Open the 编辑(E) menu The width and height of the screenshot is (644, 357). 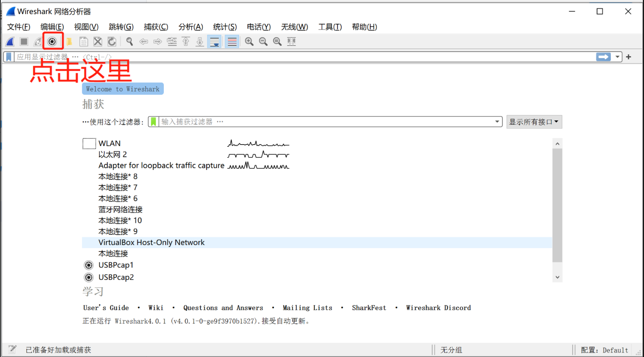[x=52, y=27]
